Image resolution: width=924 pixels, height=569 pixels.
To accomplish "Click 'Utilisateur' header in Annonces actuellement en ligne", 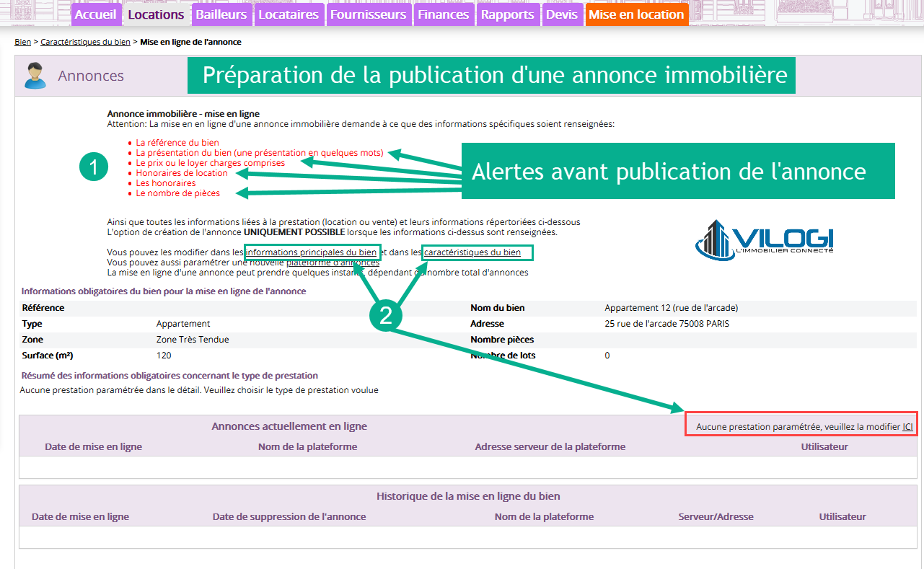I will (824, 446).
